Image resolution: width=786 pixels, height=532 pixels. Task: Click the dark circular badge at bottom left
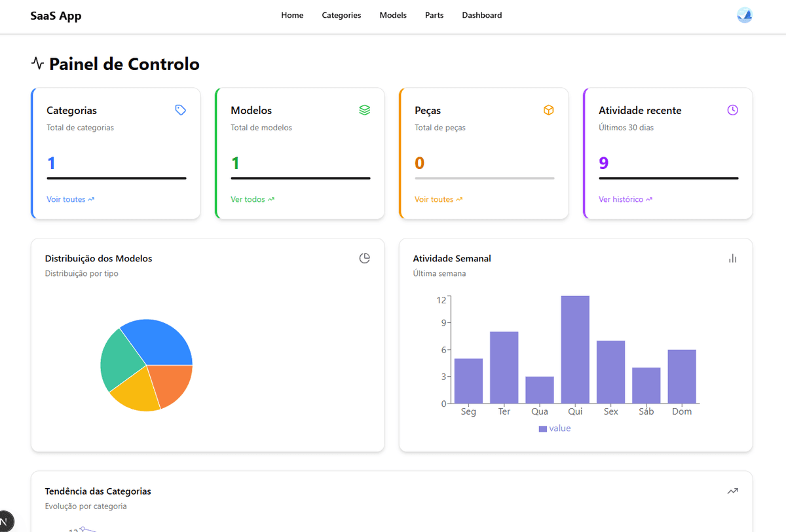(x=7, y=520)
